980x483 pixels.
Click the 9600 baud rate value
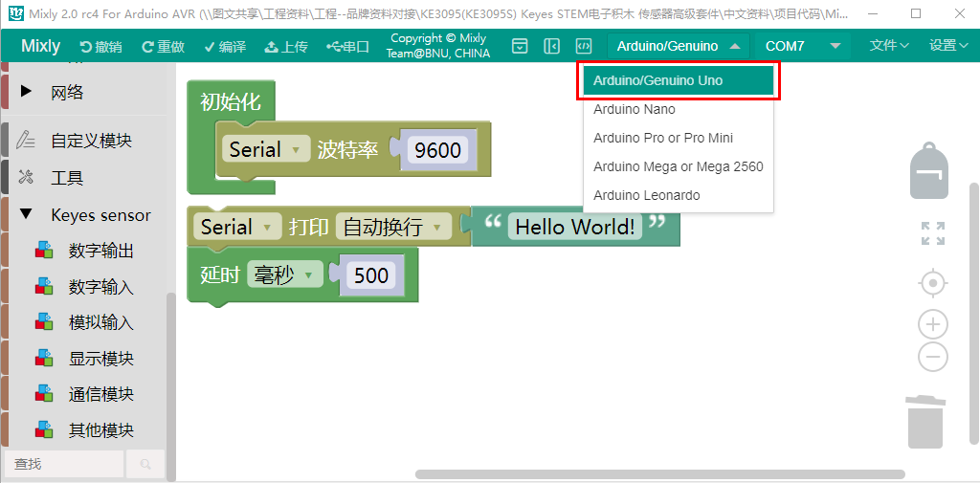pyautogui.click(x=437, y=150)
